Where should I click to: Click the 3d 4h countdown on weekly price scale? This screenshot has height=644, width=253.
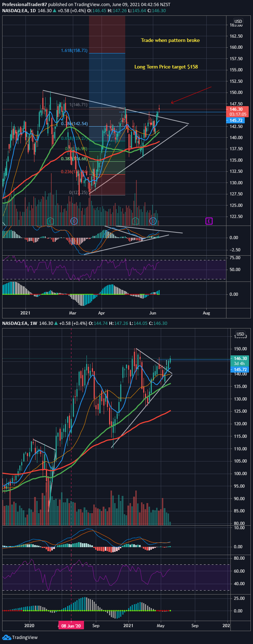click(239, 364)
